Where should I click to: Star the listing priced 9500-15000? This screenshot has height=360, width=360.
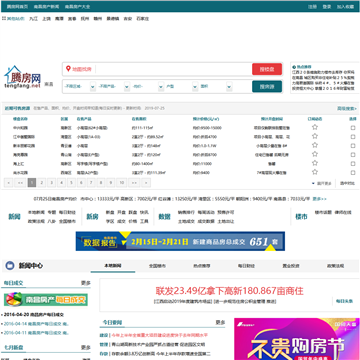315,127
